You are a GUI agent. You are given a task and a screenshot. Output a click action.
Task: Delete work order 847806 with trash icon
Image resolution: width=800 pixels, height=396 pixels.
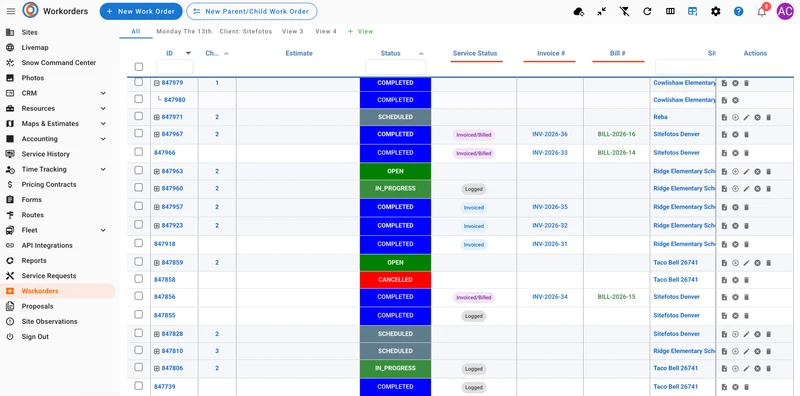click(x=768, y=368)
